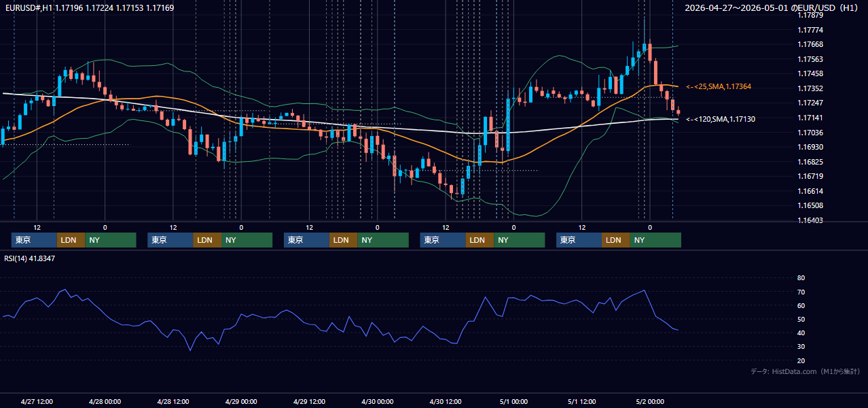Click the 5/2 00:00 time axis label
Screen dimensions: 868x408
[x=649, y=401]
